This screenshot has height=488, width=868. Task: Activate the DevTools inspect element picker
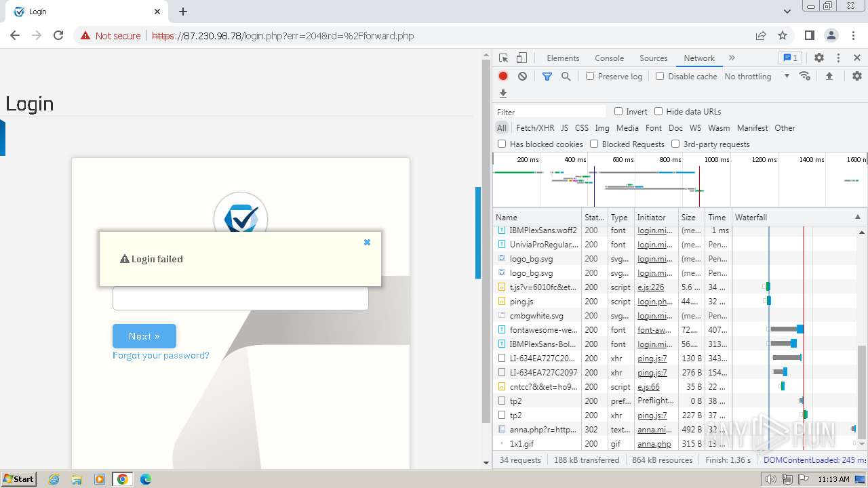pyautogui.click(x=503, y=58)
